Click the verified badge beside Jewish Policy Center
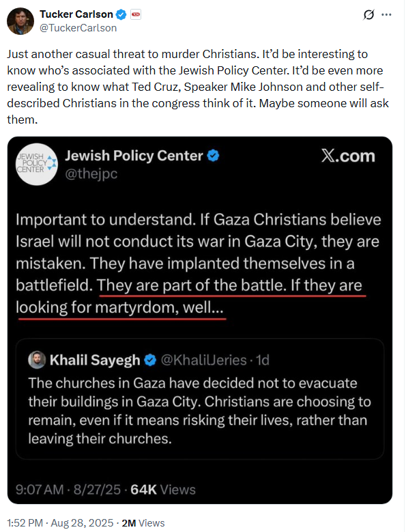Screen dimensions: 406x532 [213, 156]
